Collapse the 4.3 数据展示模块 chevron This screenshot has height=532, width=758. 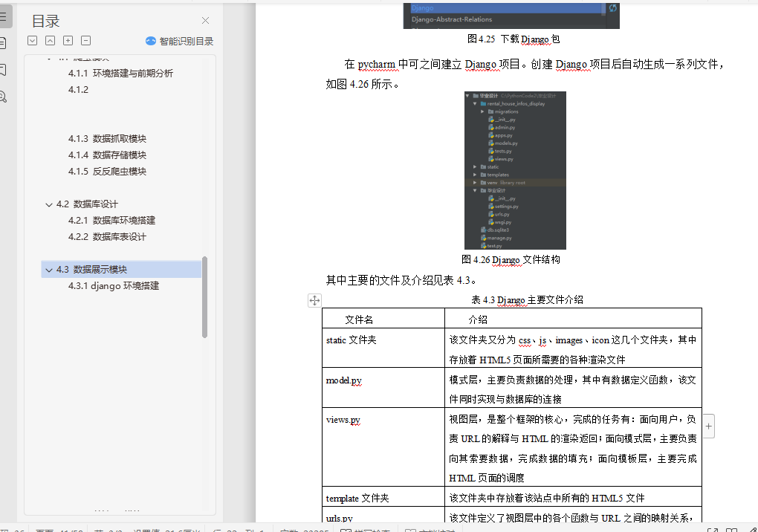[49, 270]
